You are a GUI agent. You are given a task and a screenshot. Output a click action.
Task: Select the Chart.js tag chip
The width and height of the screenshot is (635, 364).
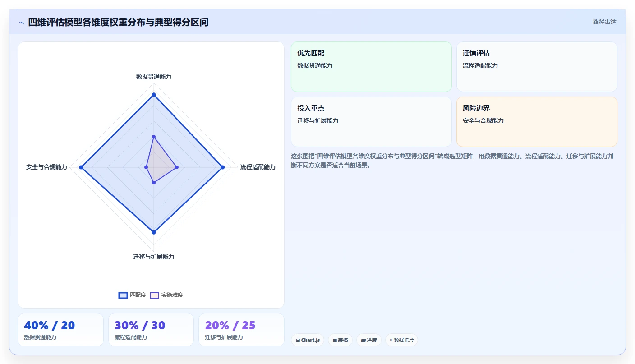tap(308, 340)
